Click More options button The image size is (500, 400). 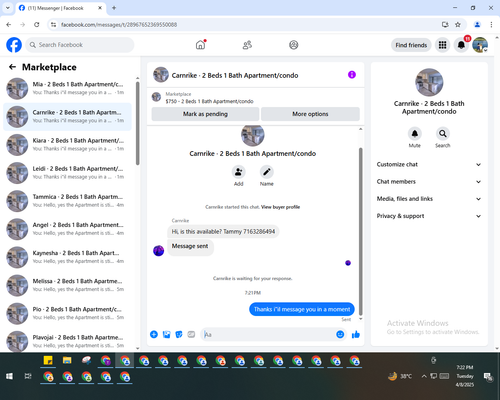click(x=310, y=114)
